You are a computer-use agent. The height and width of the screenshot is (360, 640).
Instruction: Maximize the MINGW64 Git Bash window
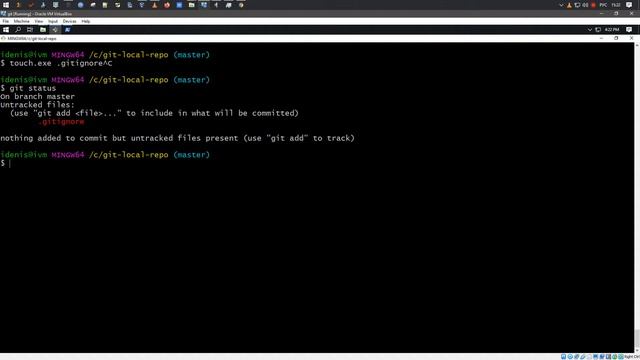pyautogui.click(x=616, y=38)
